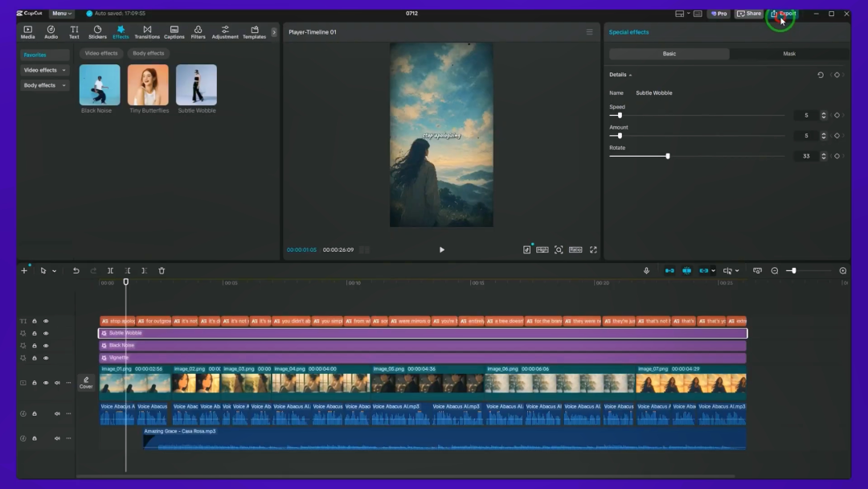
Task: Hide the Vignette effect track
Action: tap(46, 358)
